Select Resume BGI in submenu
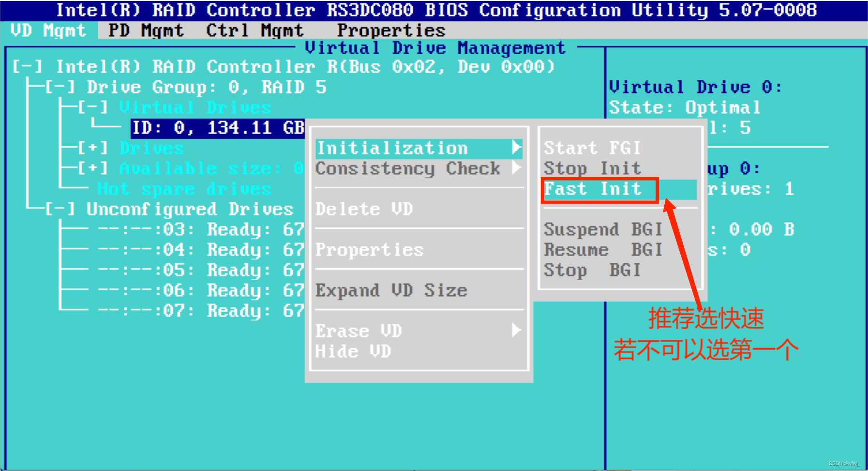Viewport: 868px width, 471px height. pyautogui.click(x=603, y=250)
